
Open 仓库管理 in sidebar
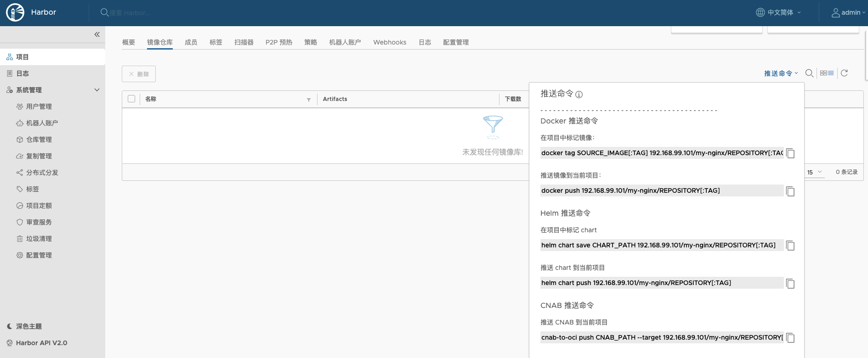click(39, 140)
